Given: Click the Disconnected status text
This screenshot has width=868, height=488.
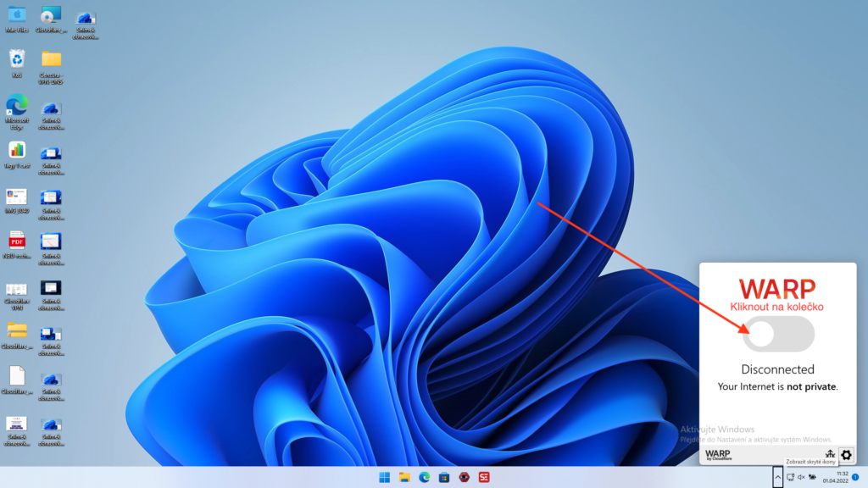Looking at the screenshot, I should click(x=777, y=369).
